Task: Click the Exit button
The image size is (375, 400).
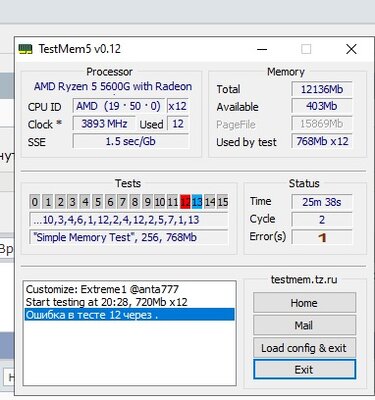Action: (304, 369)
